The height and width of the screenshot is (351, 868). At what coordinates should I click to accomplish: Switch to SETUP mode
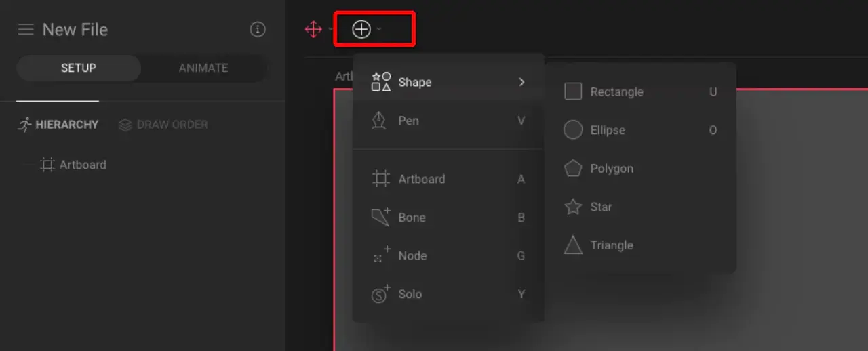coord(79,68)
